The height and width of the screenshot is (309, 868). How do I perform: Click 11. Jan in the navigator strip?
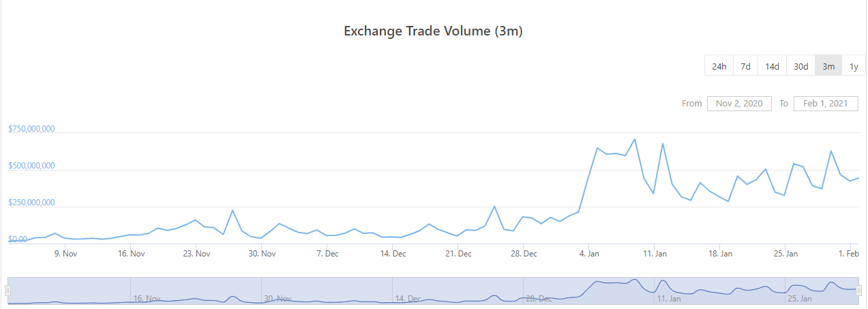click(669, 299)
